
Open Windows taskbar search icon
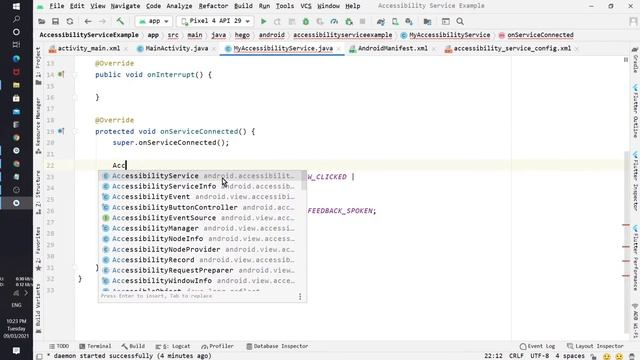click(16, 19)
